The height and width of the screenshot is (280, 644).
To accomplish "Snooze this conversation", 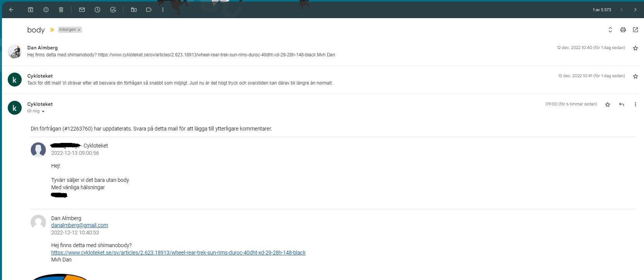I will pos(97,10).
